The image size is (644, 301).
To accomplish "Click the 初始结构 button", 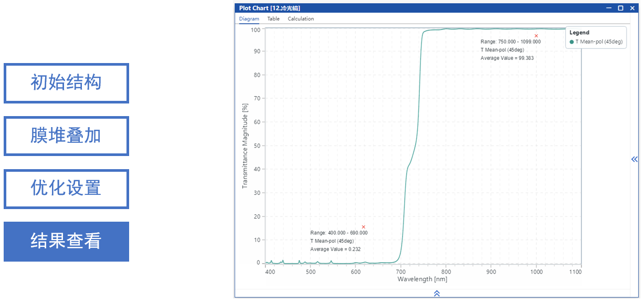I will pos(66,83).
